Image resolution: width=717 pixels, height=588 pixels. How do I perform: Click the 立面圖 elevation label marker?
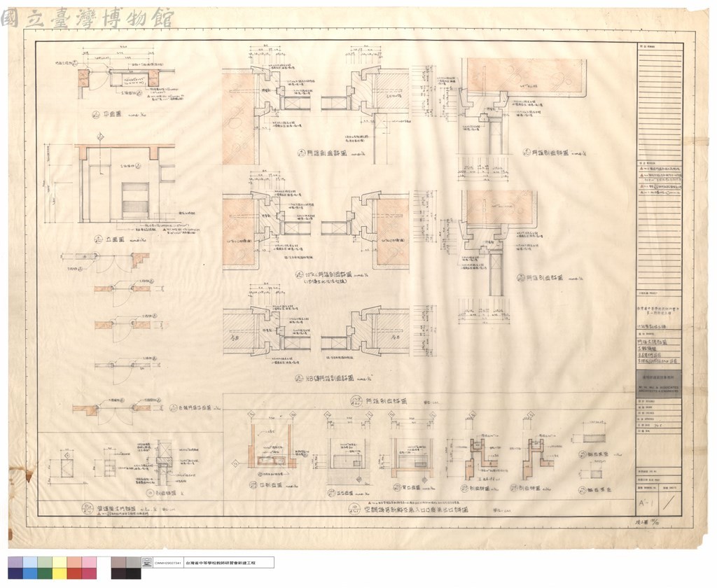[x=98, y=239]
